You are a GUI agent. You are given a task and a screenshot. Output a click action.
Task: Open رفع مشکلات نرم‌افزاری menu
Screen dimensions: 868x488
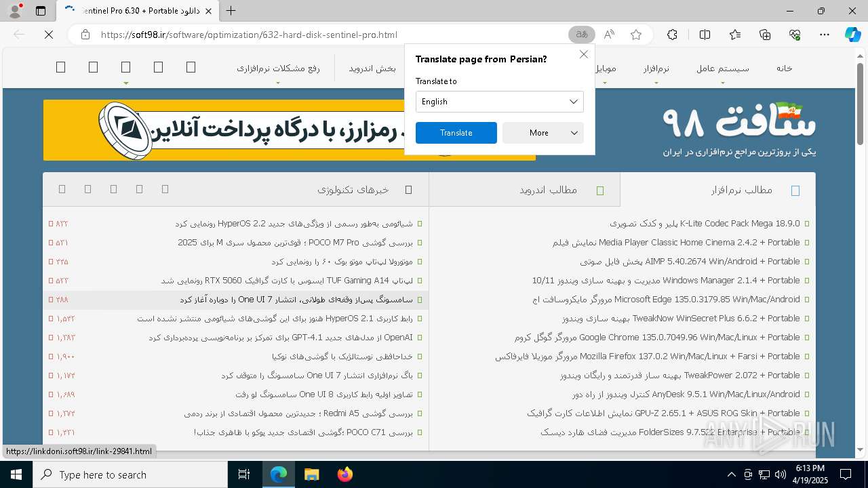[278, 68]
